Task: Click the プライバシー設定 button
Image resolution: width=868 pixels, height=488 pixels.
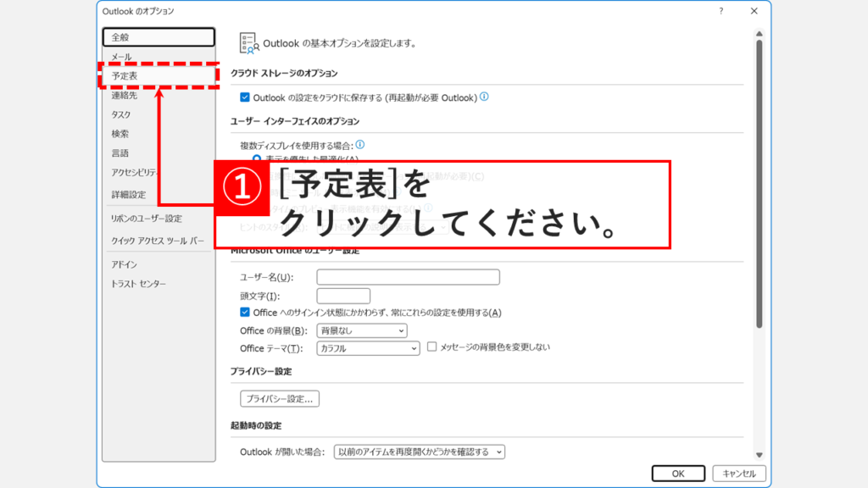Action: click(x=279, y=398)
